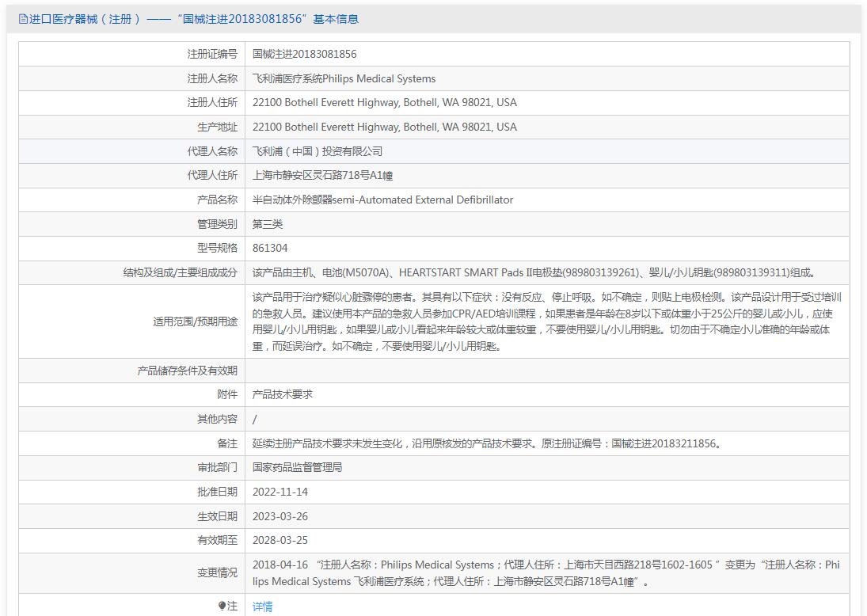This screenshot has width=867, height=616.
Task: Click the 备注 label
Action: (226, 443)
